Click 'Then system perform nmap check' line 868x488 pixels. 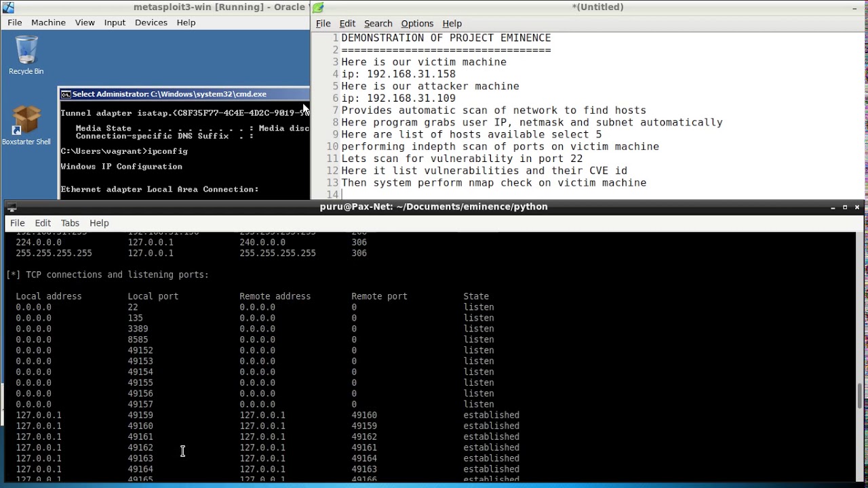[494, 183]
